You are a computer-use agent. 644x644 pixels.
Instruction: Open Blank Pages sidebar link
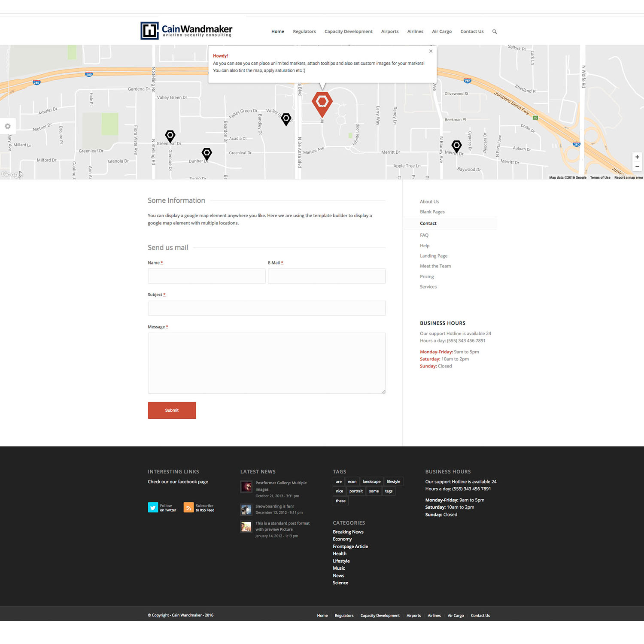coord(432,212)
